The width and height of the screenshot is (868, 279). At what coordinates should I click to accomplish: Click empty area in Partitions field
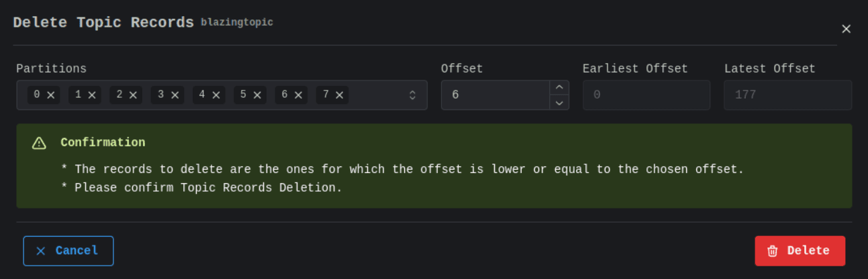tap(376, 95)
